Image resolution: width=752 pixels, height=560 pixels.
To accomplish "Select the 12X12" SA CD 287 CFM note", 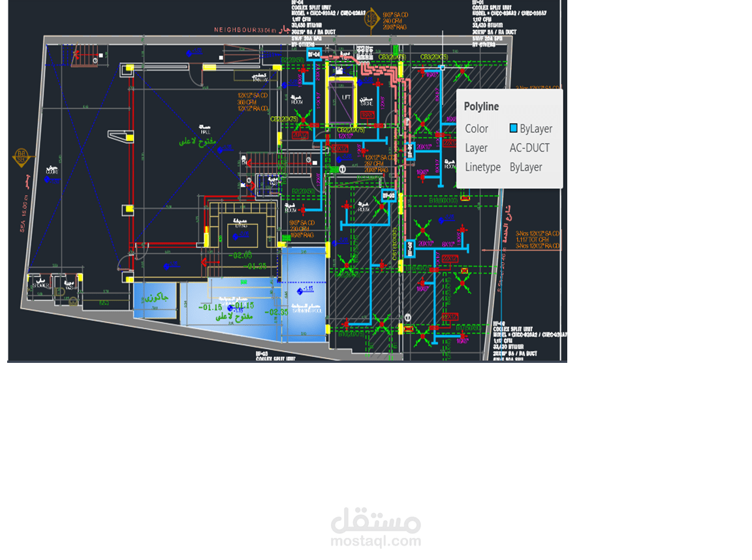I will point(381,163).
